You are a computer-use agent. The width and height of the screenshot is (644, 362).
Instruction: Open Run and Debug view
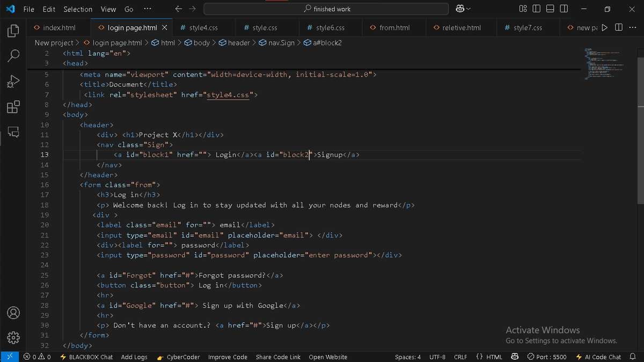(x=13, y=81)
